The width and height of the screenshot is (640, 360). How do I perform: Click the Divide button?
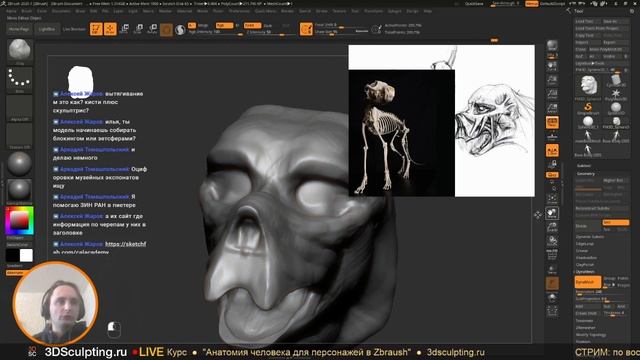pos(588,226)
